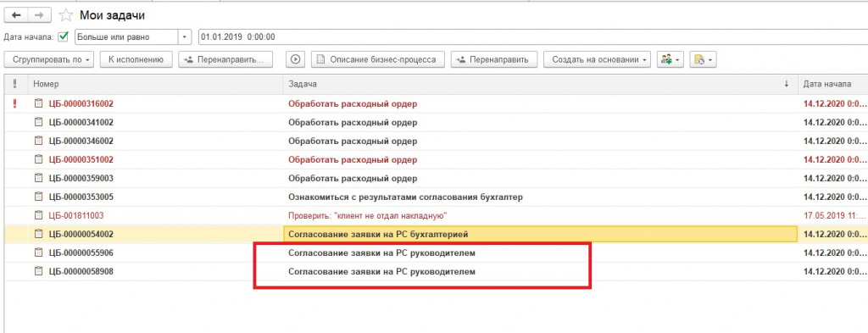Click the Перенаправить button without ellipsis
Viewport: 868px width, 333px height.
pos(495,59)
